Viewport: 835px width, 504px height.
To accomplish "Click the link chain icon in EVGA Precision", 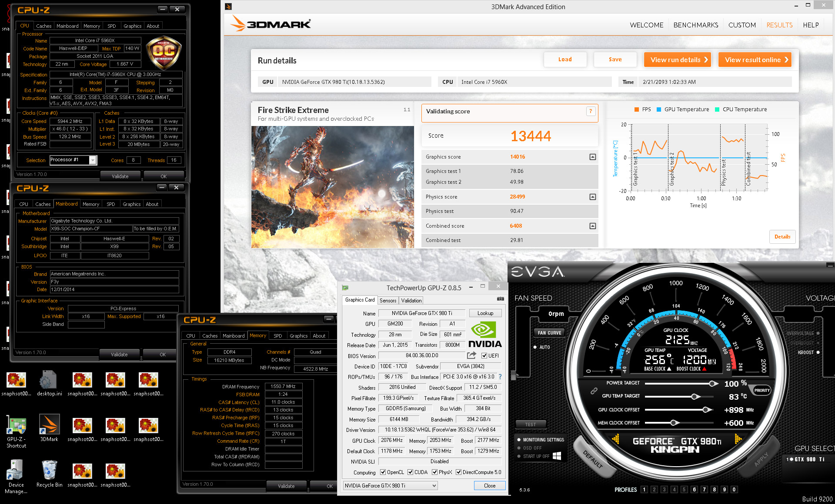I will [594, 391].
